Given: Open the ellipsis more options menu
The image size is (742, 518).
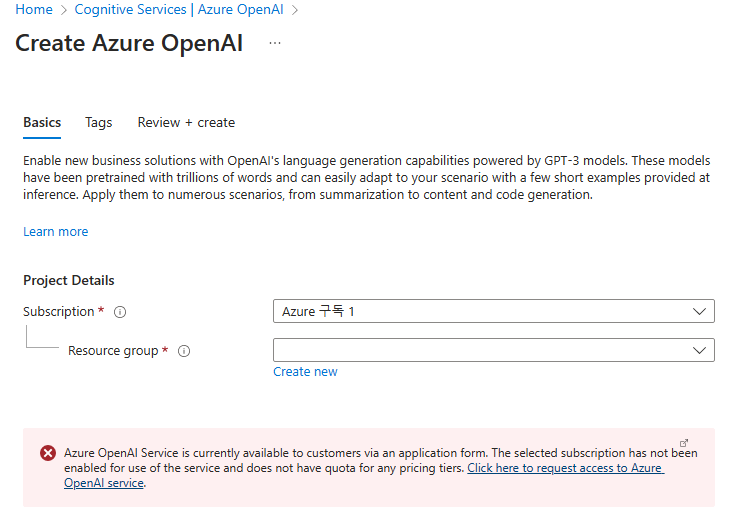Looking at the screenshot, I should [x=275, y=43].
